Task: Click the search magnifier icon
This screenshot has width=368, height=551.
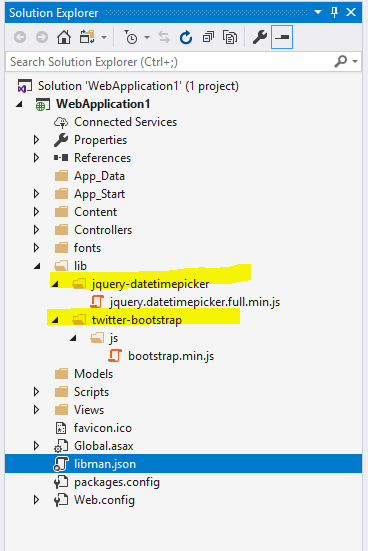Action: tap(341, 61)
